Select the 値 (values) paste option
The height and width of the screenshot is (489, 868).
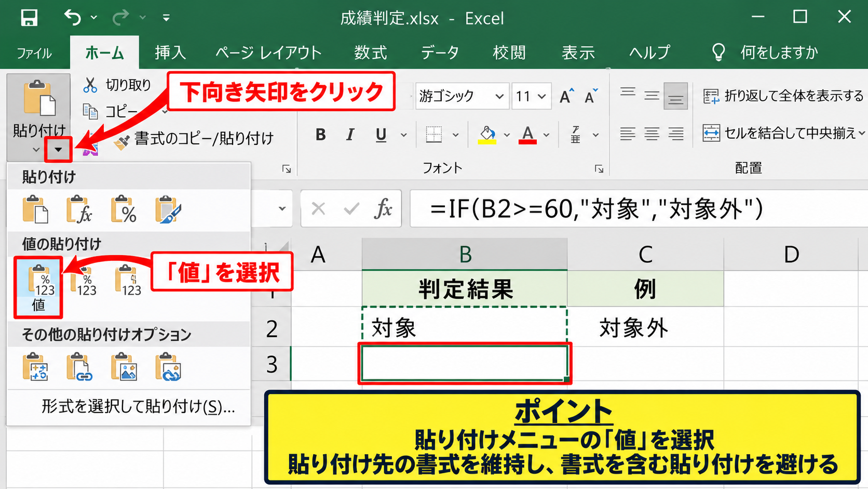[x=38, y=287]
